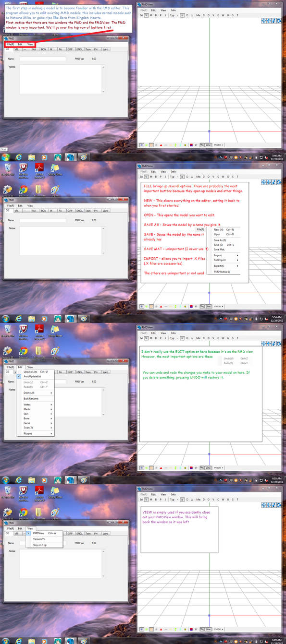Click Miku character taskbar icon, 6:05 AM screenshot
Screen dimensions: 286x644
tap(57, 480)
